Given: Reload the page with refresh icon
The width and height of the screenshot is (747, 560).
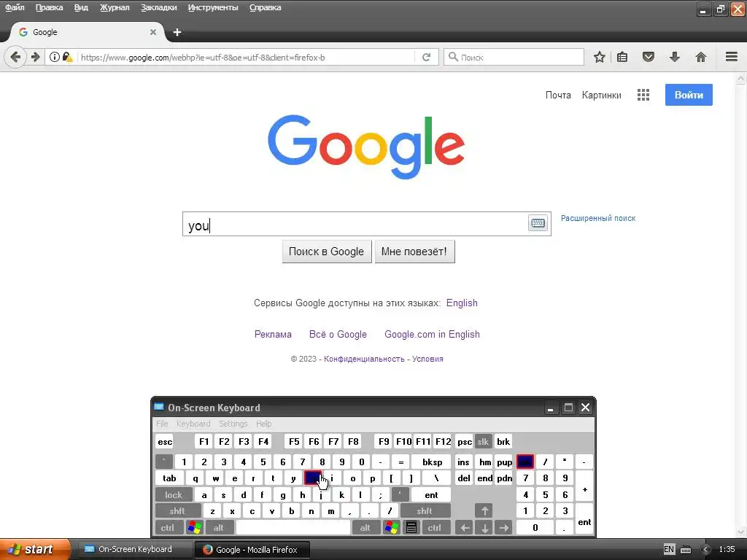Looking at the screenshot, I should (426, 57).
